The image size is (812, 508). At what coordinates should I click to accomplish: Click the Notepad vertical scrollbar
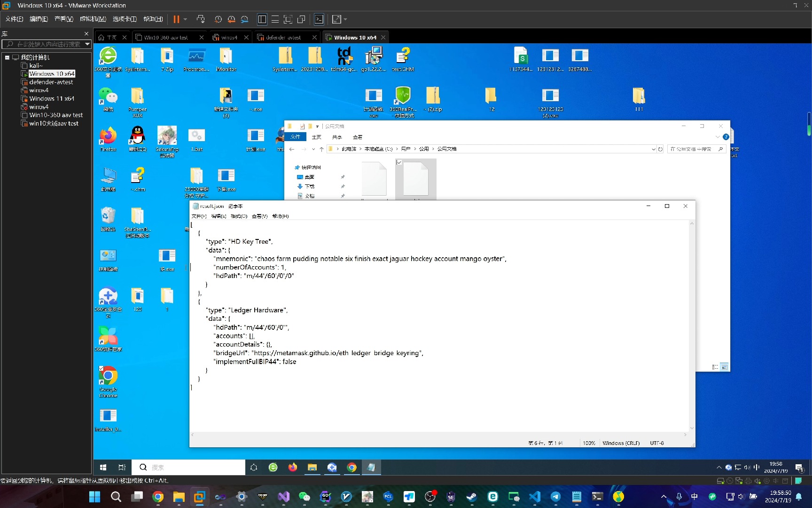[x=692, y=325]
